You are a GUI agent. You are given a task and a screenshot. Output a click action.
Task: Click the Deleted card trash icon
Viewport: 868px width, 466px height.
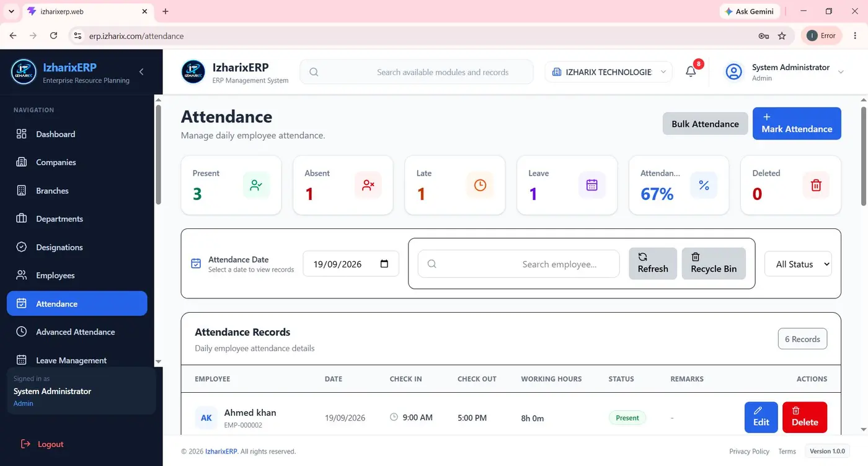[816, 185]
